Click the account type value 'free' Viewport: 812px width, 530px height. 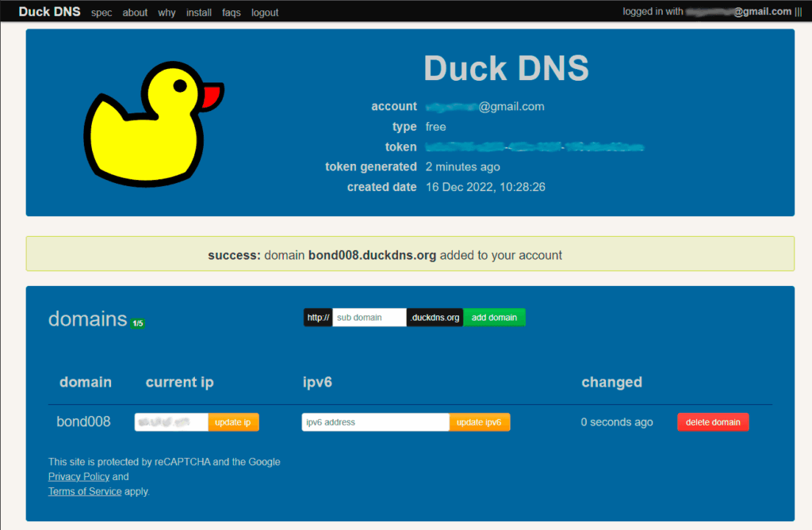pos(435,127)
